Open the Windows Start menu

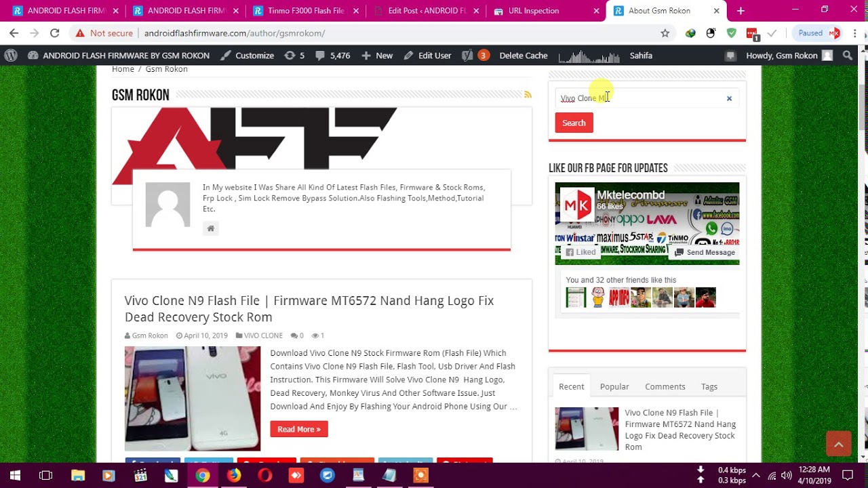(15, 476)
